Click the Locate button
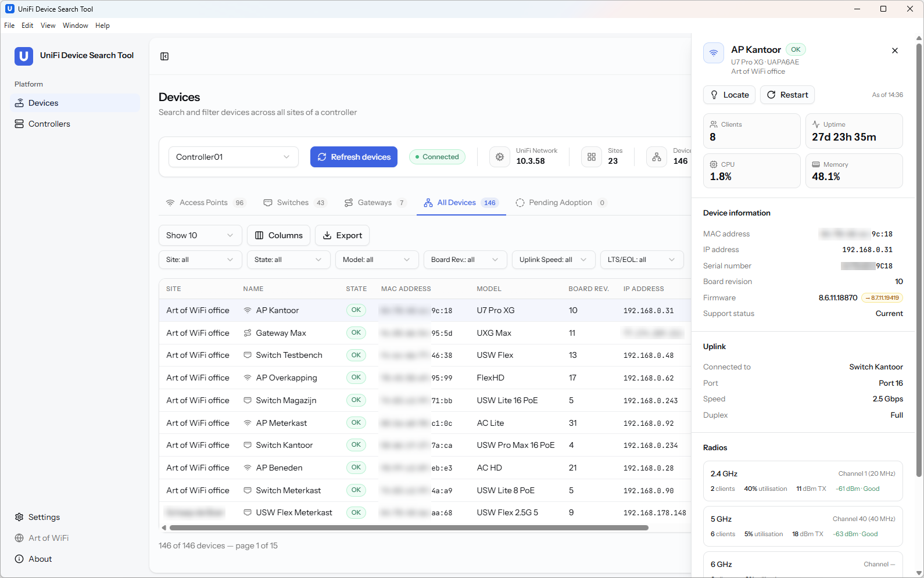This screenshot has width=924, height=578. tap(729, 95)
